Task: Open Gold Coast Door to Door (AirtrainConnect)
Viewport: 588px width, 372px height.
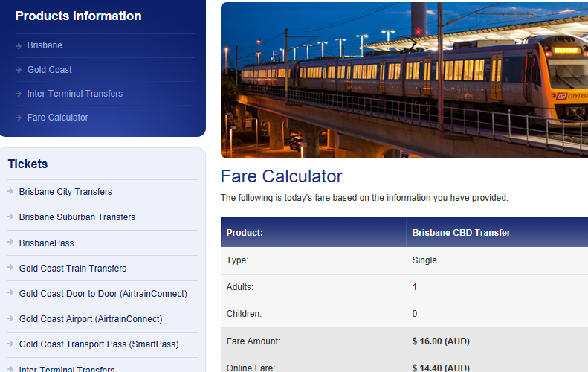Action: pyautogui.click(x=103, y=294)
